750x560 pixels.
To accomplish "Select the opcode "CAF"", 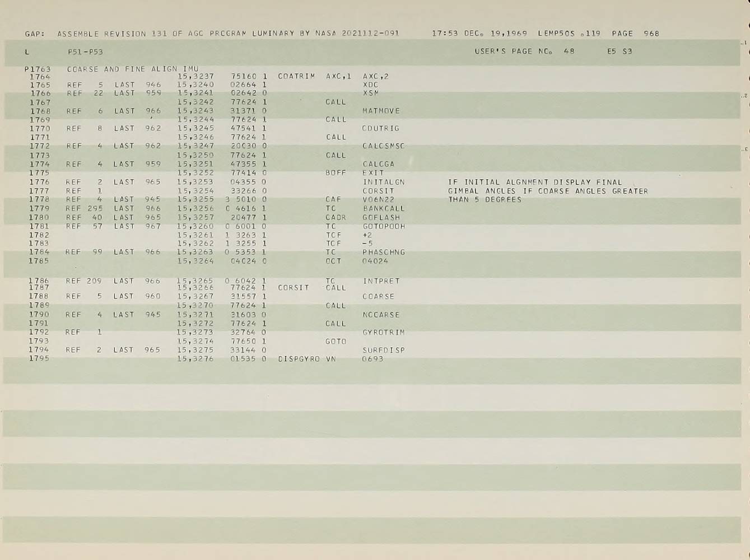I will pyautogui.click(x=333, y=199).
